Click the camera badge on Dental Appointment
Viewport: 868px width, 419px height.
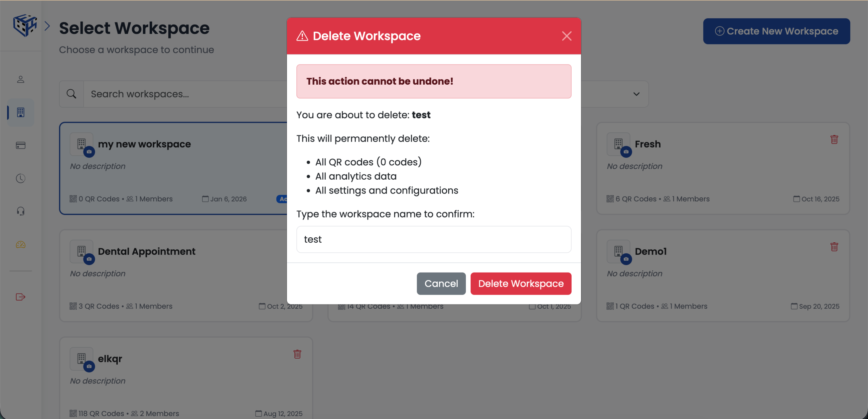[x=89, y=259]
